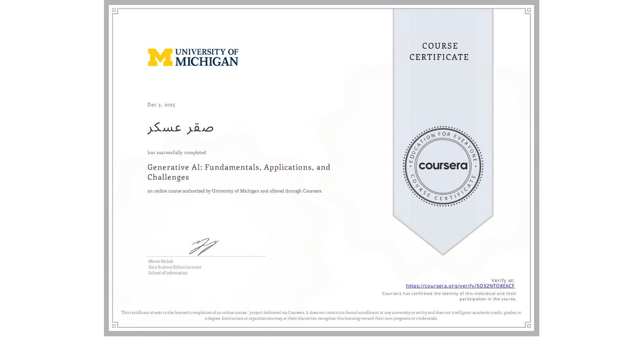Click 'Data Science Ethics Lecturer' text
The width and height of the screenshot is (644, 337).
pos(175,267)
